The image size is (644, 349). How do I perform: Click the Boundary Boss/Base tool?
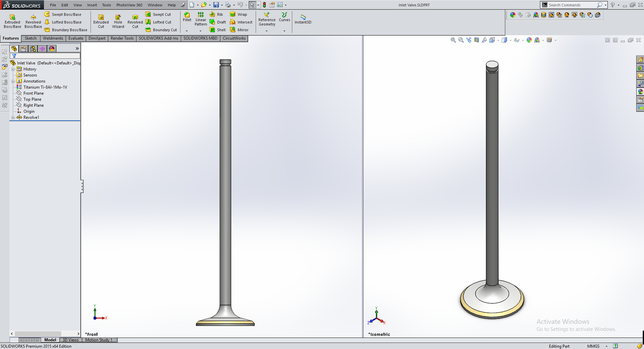pyautogui.click(x=66, y=30)
